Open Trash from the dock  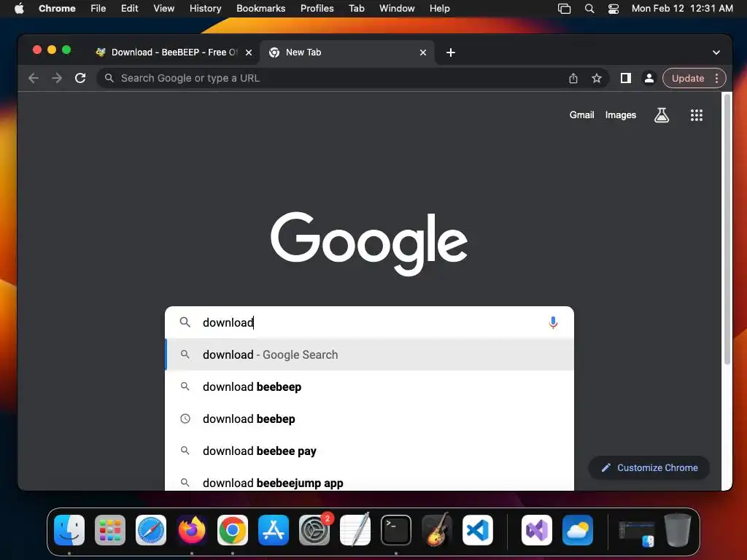[x=678, y=529]
